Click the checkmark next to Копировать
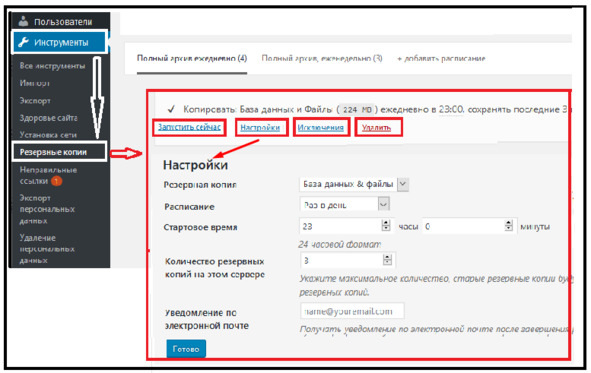 [x=171, y=109]
